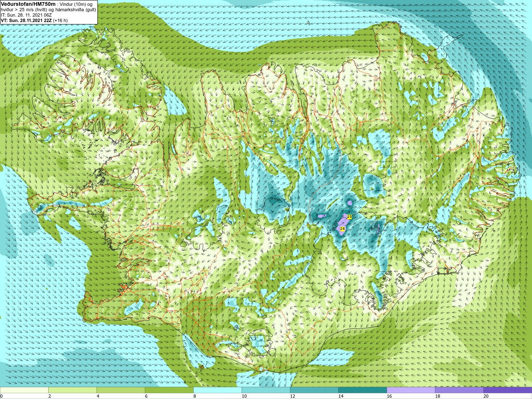Click the legend scale number 12

(293, 396)
